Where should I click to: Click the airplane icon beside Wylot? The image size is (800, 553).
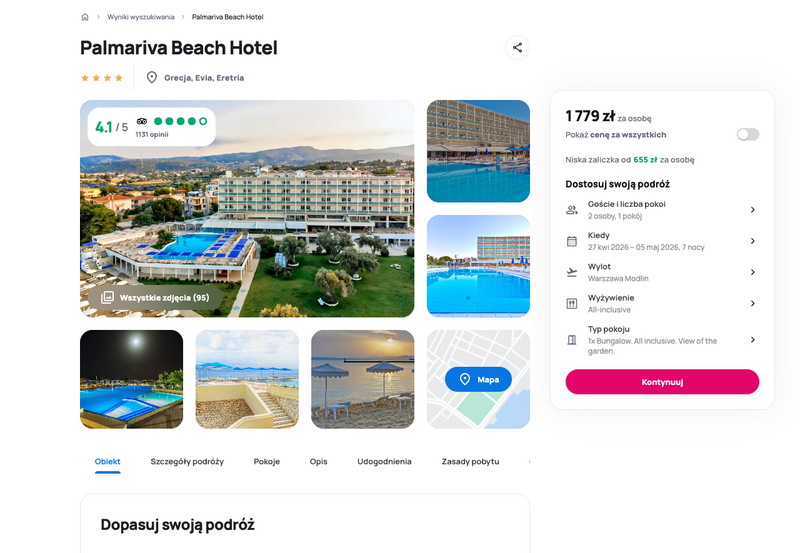(x=572, y=272)
